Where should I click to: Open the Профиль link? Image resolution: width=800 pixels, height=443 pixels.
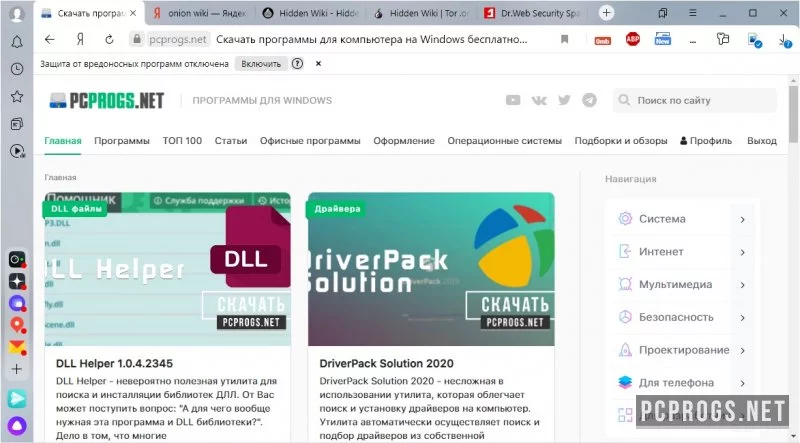[706, 141]
